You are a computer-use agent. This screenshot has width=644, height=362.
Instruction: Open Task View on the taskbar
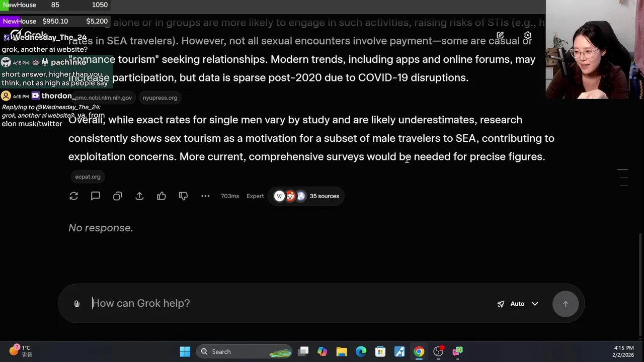[303, 351]
